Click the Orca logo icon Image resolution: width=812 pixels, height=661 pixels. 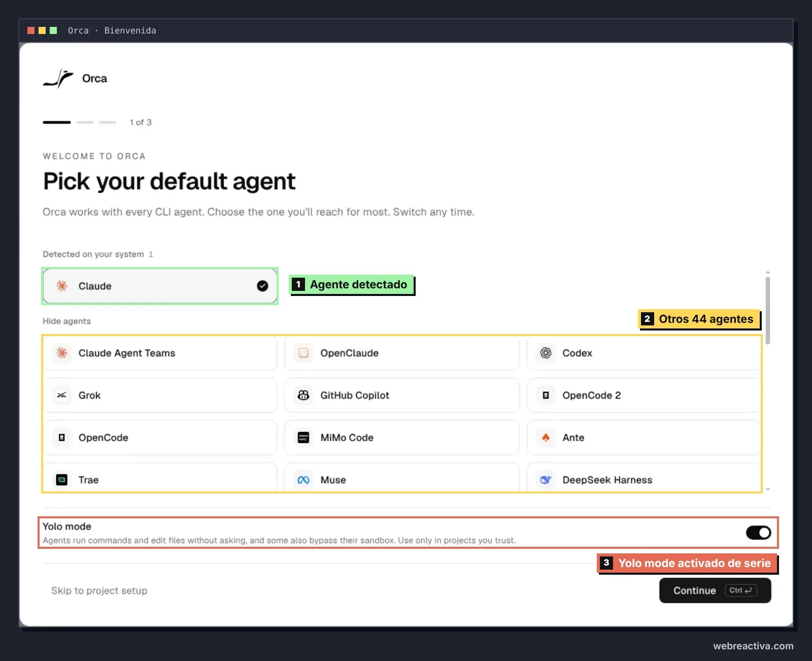[x=58, y=79]
